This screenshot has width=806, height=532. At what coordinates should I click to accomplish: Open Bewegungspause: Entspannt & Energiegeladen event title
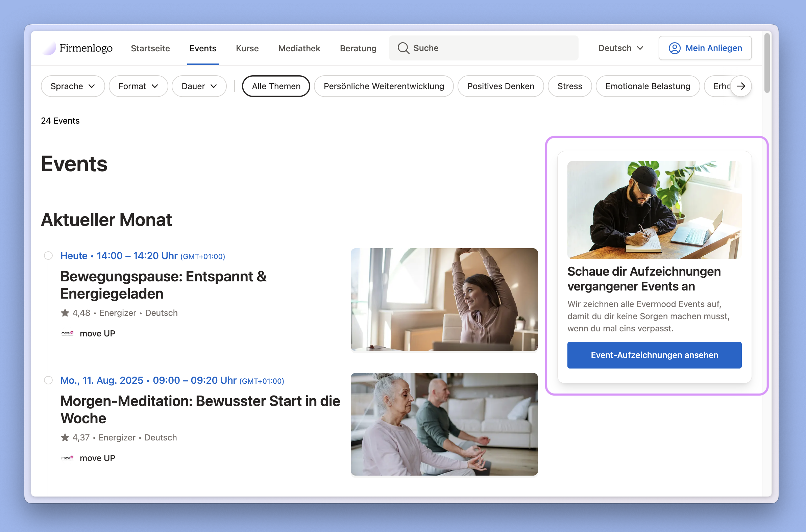coord(163,285)
